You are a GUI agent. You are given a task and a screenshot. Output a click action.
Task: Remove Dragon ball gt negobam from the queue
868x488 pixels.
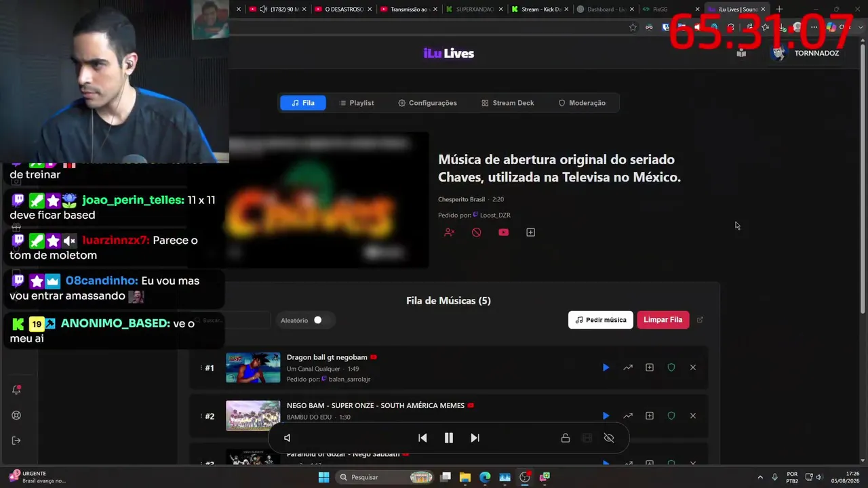(x=693, y=367)
